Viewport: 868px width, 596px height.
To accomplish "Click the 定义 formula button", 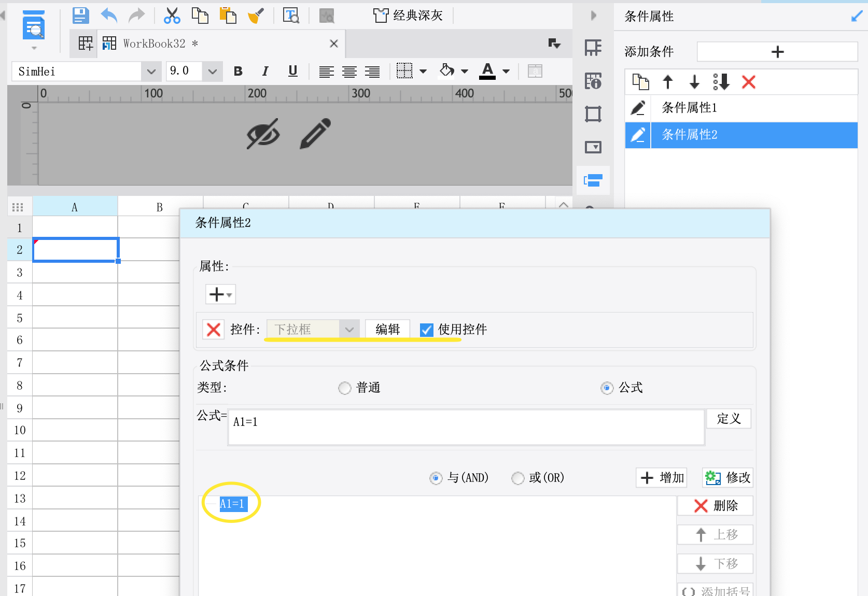I will [x=729, y=419].
